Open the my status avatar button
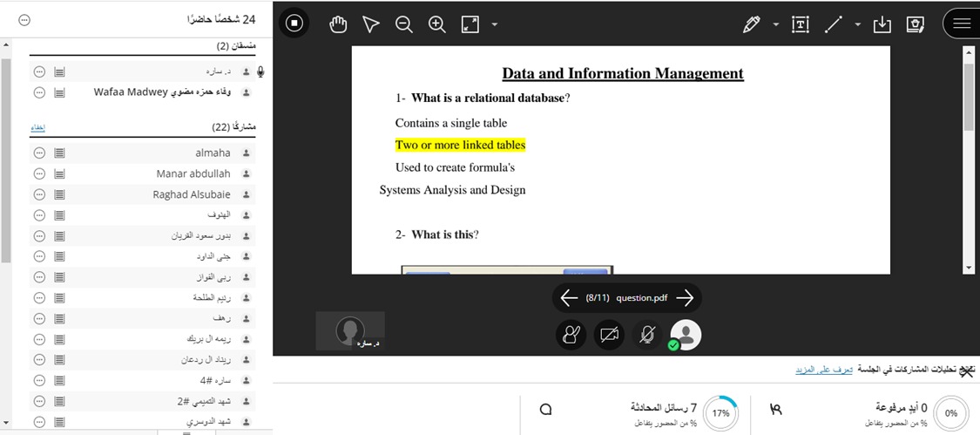Screen dimensions: 980x435 click(x=686, y=335)
